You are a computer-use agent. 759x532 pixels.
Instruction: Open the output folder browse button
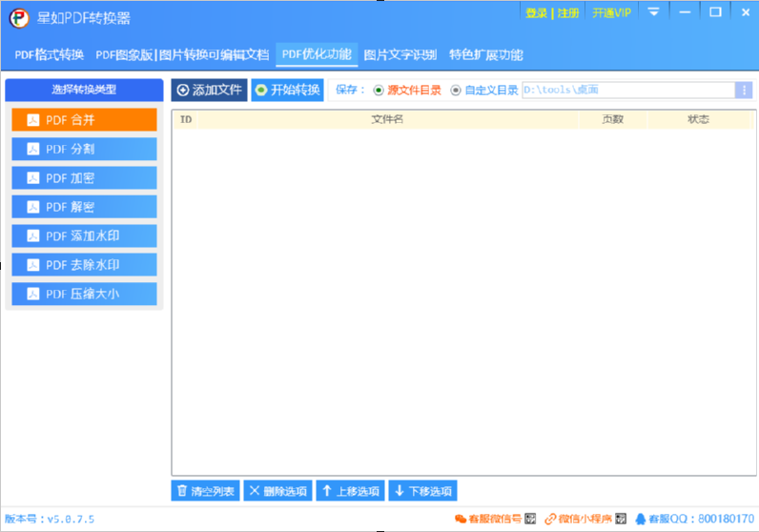pyautogui.click(x=744, y=91)
